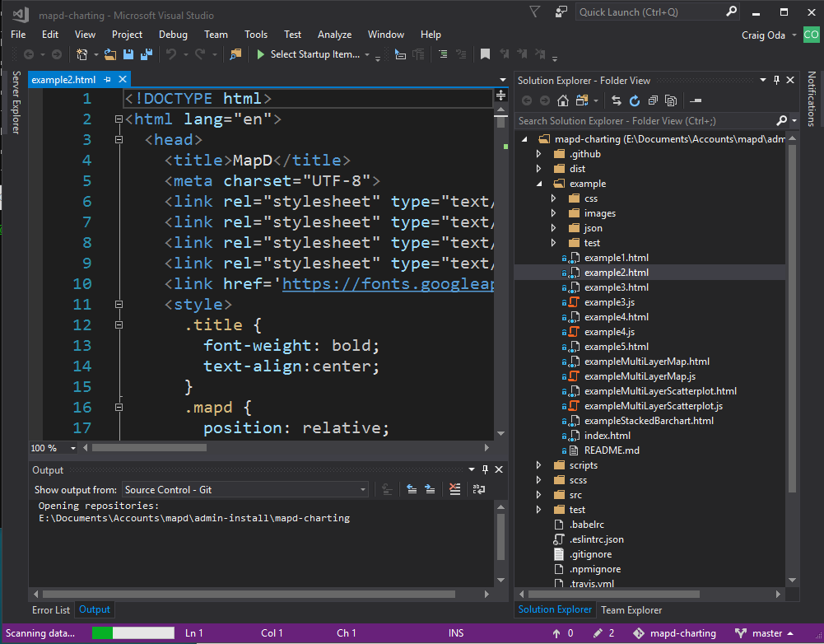
Task: Open the File menu
Action: point(18,34)
